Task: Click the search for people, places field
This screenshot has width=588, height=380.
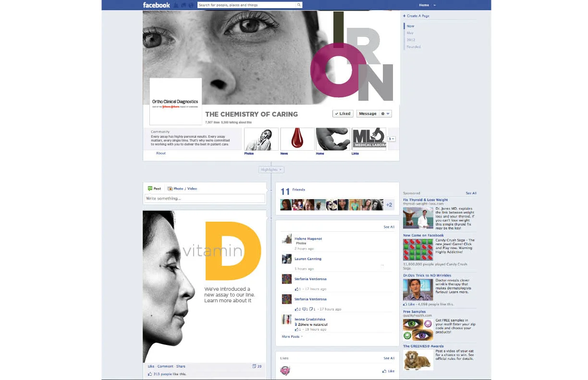Action: pyautogui.click(x=246, y=5)
